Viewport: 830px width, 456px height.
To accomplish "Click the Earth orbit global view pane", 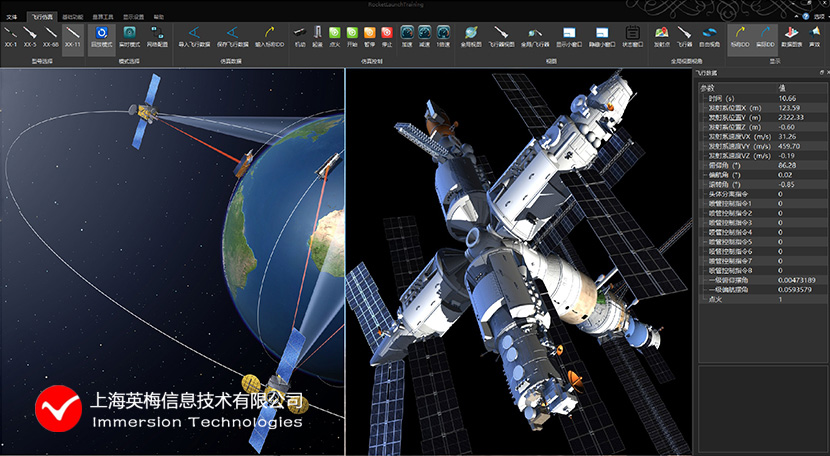I will tap(172, 261).
